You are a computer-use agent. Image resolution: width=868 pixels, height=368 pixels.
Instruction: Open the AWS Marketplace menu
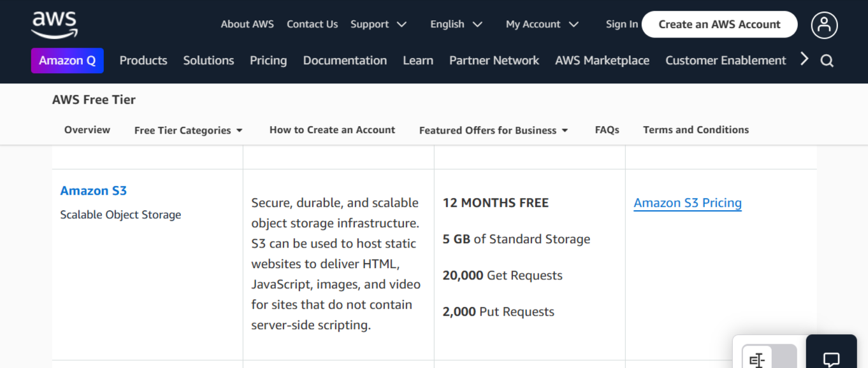(602, 60)
